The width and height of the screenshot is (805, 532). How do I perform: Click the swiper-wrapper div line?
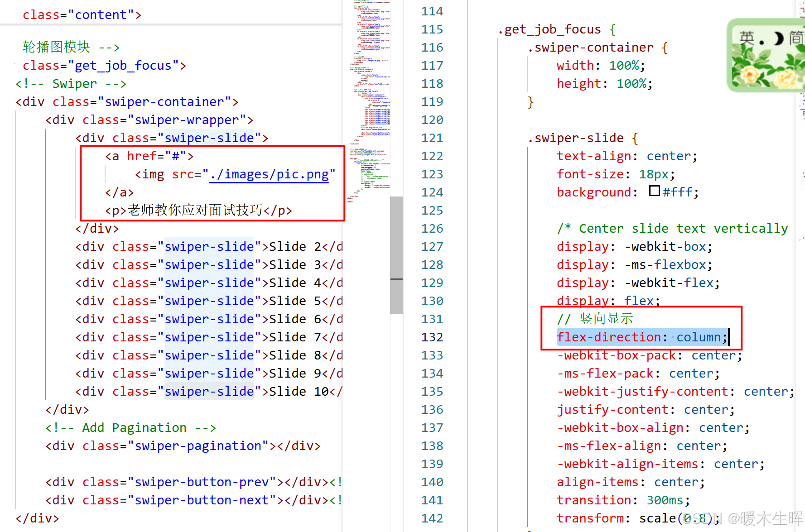149,120
